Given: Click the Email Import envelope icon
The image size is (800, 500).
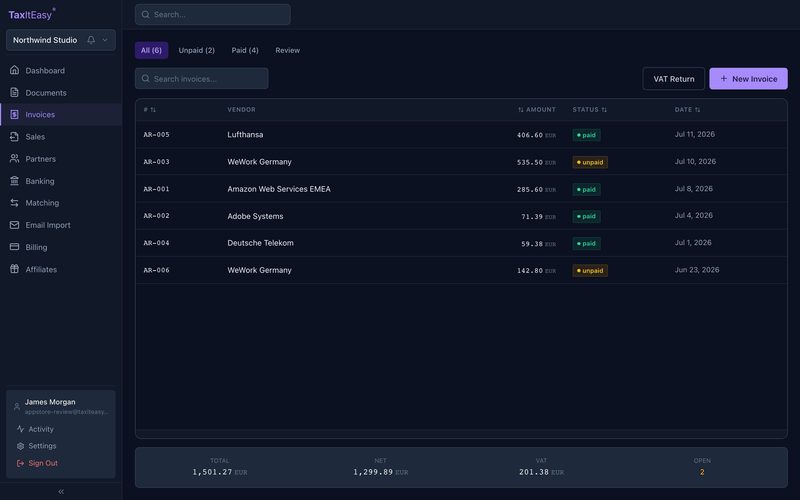Looking at the screenshot, I should coord(14,225).
